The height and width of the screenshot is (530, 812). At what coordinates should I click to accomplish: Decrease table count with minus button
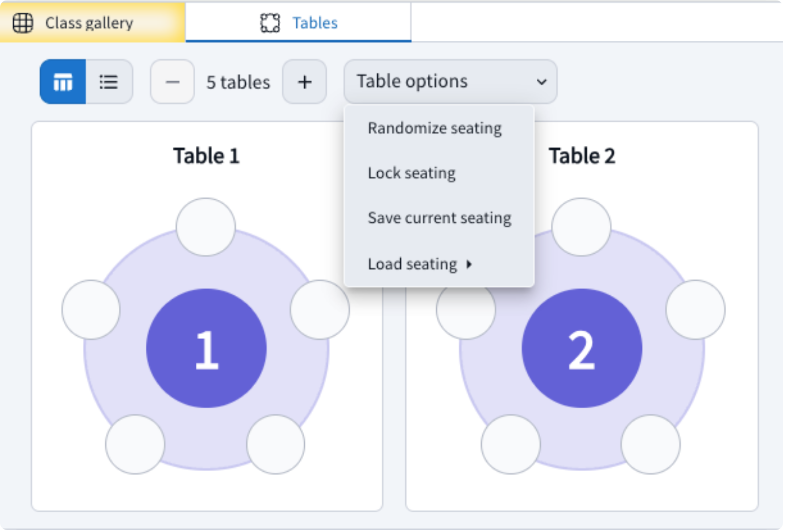point(172,81)
